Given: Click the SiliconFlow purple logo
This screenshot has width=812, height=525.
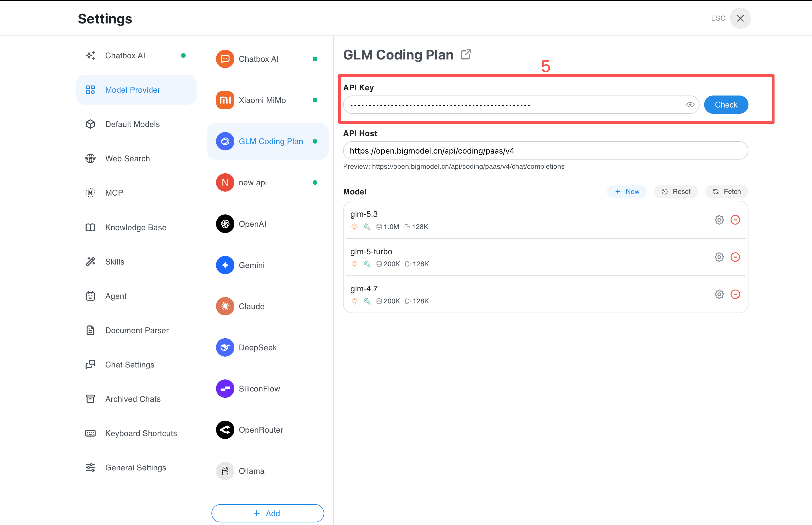Looking at the screenshot, I should [225, 389].
